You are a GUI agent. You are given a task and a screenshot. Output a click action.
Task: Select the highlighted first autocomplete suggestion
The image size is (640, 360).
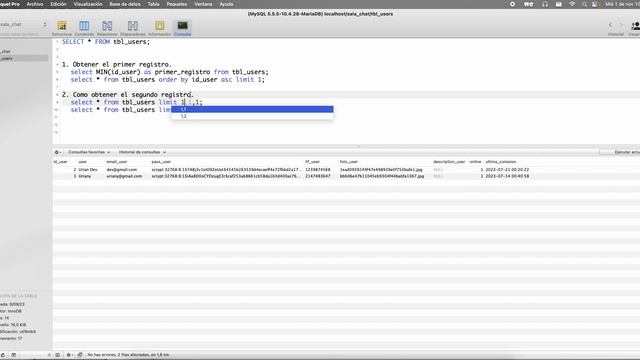click(252, 109)
